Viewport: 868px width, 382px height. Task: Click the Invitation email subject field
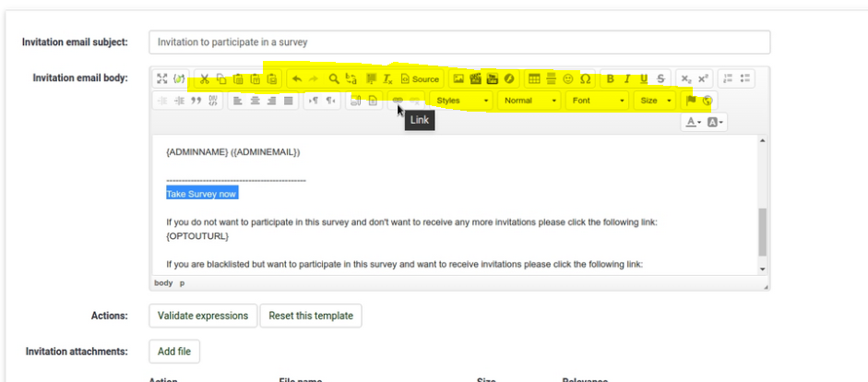pos(459,42)
